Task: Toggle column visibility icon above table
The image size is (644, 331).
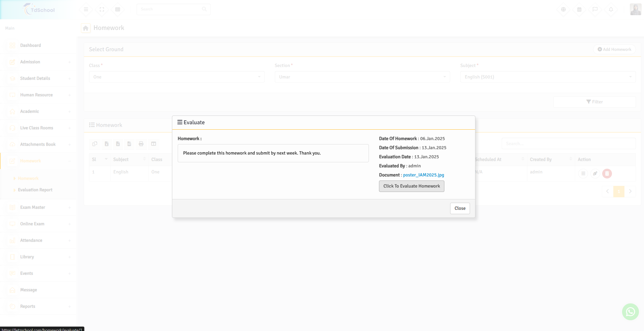Action: (153, 144)
